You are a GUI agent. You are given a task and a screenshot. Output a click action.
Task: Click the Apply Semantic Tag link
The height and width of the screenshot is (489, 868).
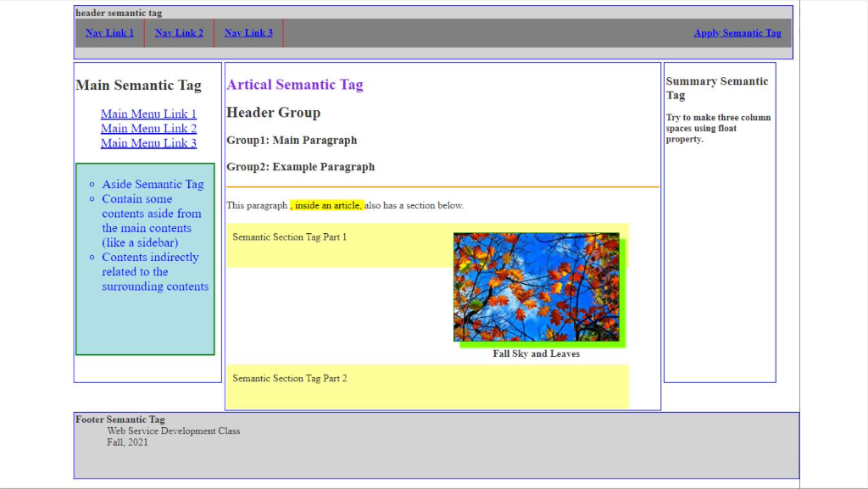tap(737, 33)
